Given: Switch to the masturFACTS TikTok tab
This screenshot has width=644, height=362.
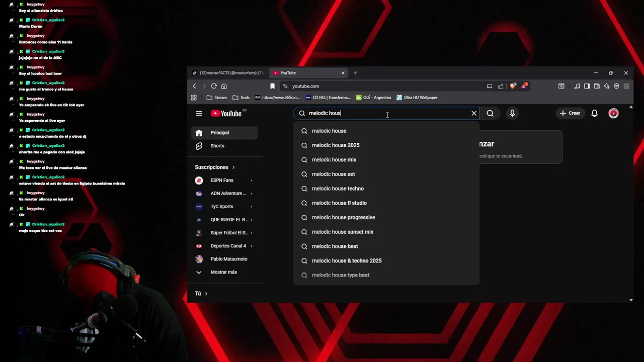Looking at the screenshot, I should coord(228,73).
